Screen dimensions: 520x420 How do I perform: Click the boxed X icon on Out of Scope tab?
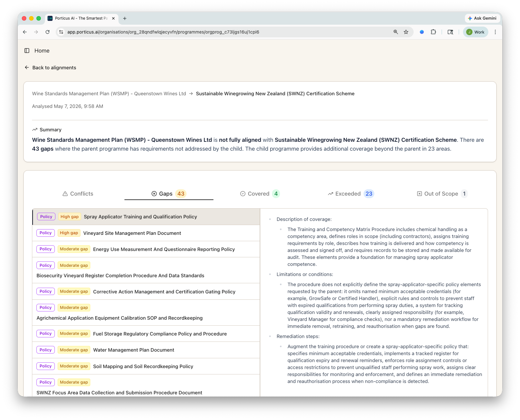click(x=420, y=194)
